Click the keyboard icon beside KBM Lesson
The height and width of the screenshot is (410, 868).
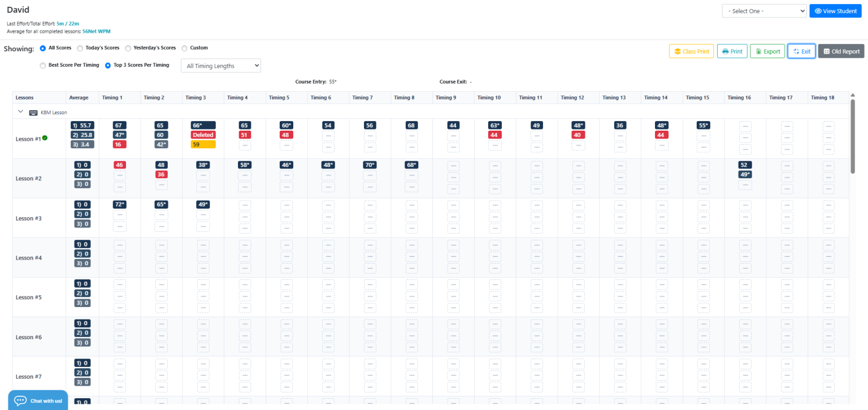point(33,113)
